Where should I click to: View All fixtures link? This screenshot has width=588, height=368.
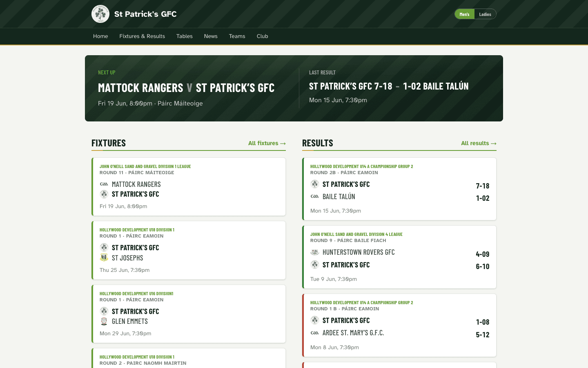[267, 143]
